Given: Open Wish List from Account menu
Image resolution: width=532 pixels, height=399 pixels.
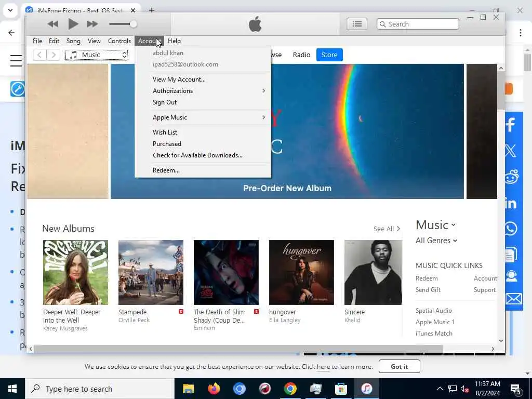Looking at the screenshot, I should pos(203,132).
